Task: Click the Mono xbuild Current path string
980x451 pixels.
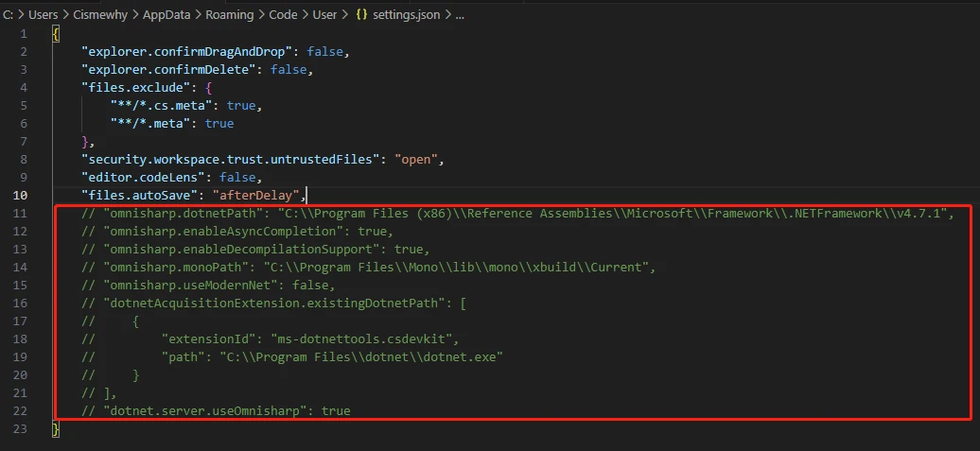Action: click(458, 267)
